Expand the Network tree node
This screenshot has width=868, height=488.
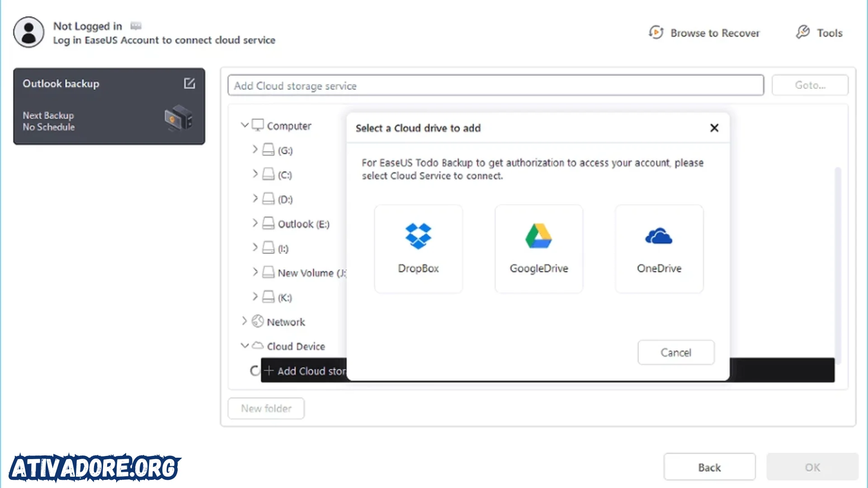pos(244,321)
